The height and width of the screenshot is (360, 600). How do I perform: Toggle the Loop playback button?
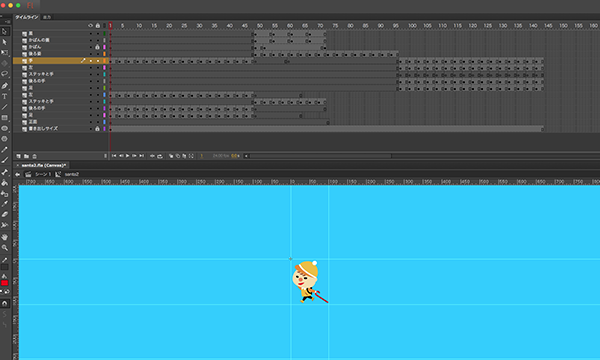[x=160, y=156]
